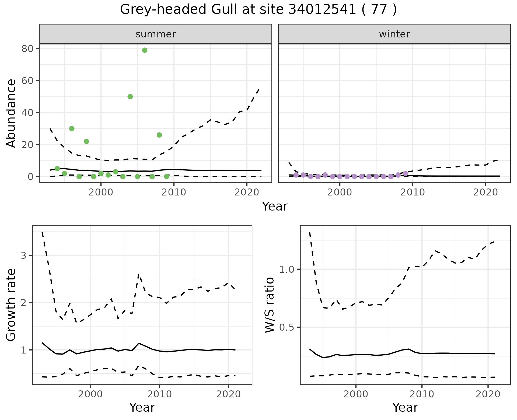The height and width of the screenshot is (420, 517).
Task: Click the Abundance y-axis label
Action: coord(11,113)
